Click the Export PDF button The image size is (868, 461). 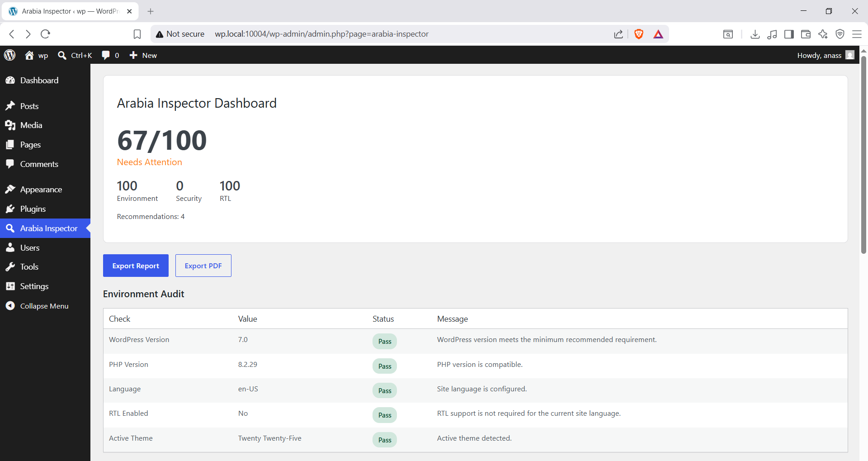203,266
